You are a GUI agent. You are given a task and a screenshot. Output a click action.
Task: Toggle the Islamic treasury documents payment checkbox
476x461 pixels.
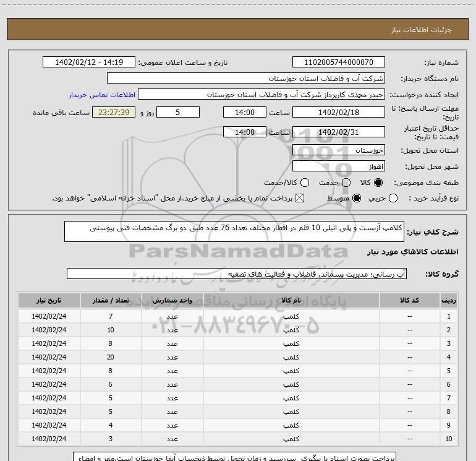tap(300, 198)
